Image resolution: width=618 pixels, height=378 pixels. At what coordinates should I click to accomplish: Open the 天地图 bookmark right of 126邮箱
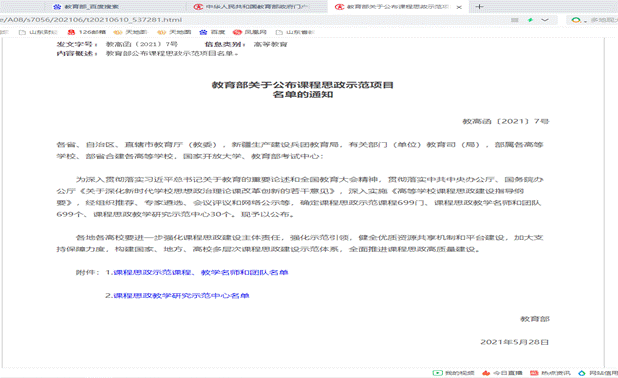point(130,32)
